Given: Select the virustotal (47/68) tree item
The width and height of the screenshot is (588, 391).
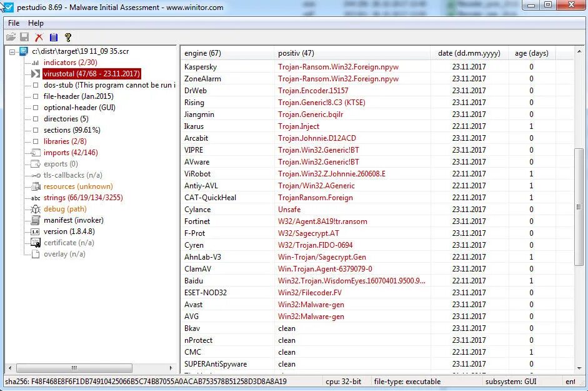Looking at the screenshot, I should tap(91, 74).
